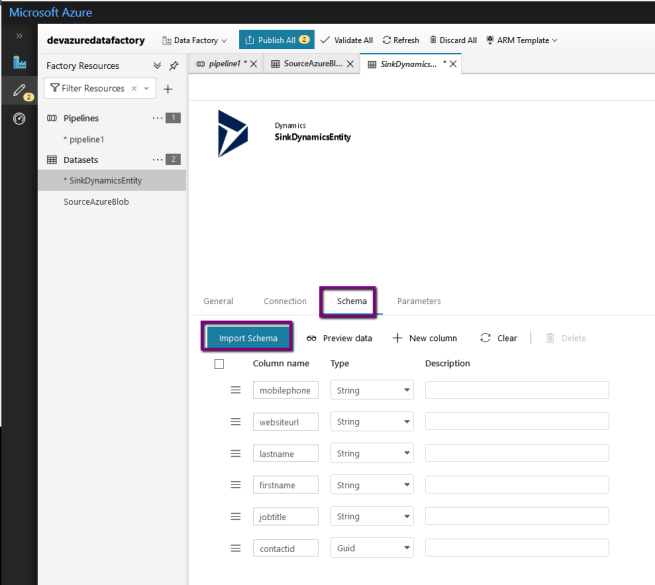Open the Author pencil icon in sidebar
655x585 pixels.
[18, 91]
